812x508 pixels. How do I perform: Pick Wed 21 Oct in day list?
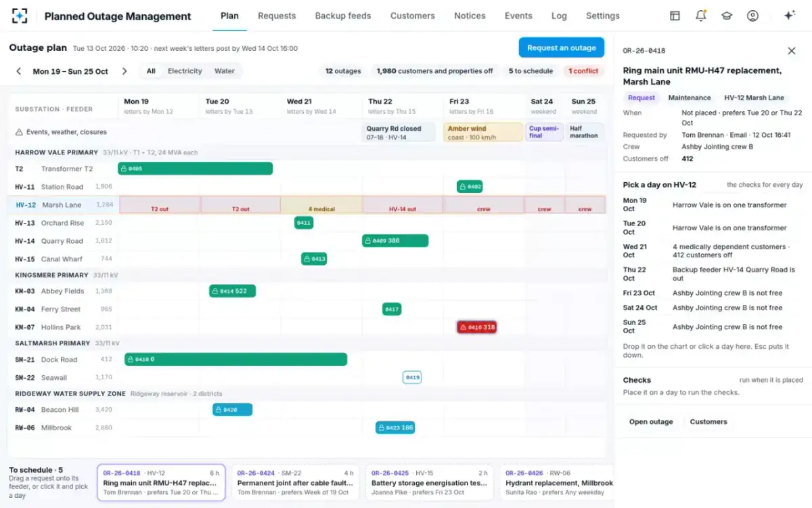[713, 251]
